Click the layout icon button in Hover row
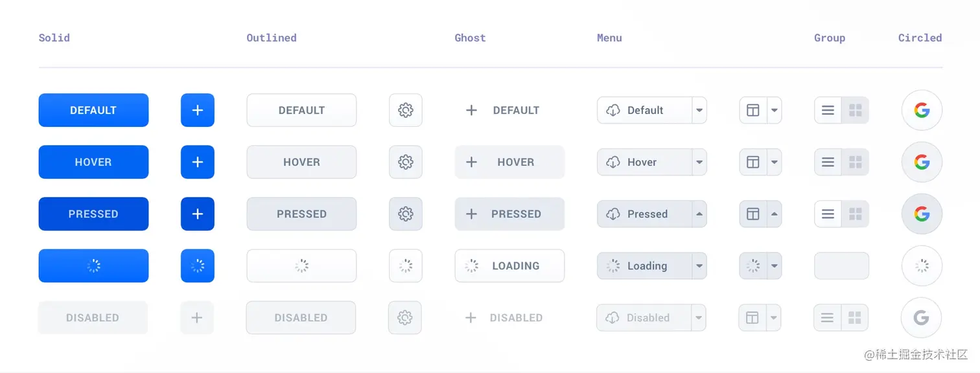The image size is (980, 373). 753,162
